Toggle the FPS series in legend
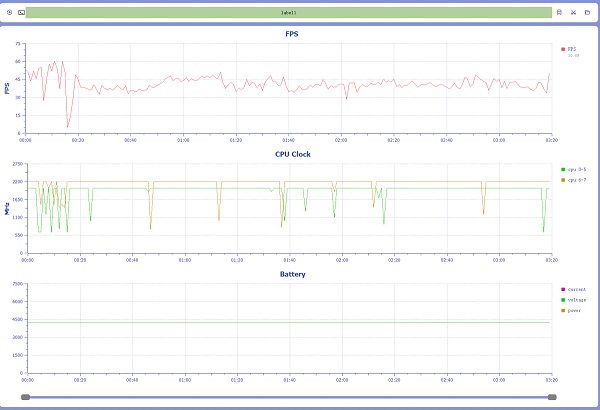This screenshot has width=600, height=410. click(x=570, y=48)
